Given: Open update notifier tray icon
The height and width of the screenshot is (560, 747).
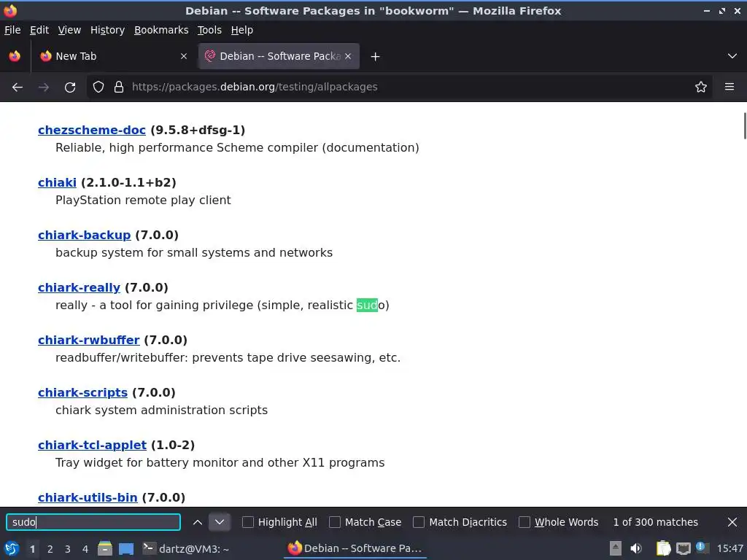Looking at the screenshot, I should coord(701,548).
